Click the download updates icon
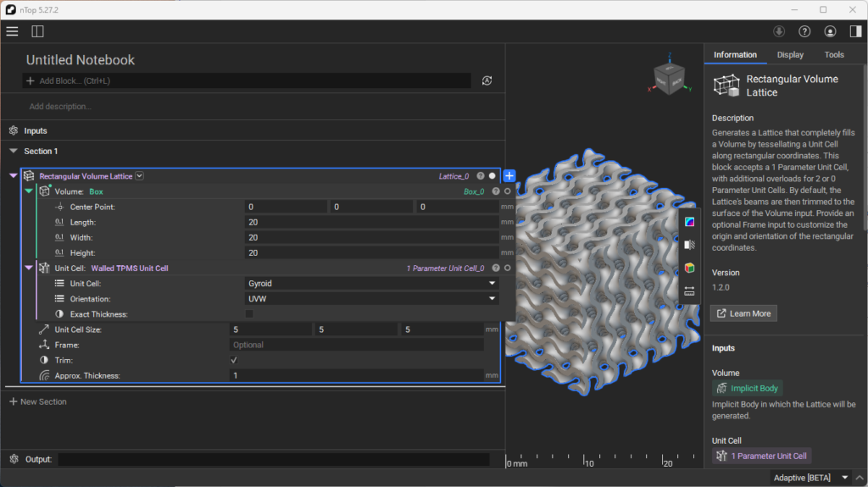The width and height of the screenshot is (868, 487). point(779,31)
